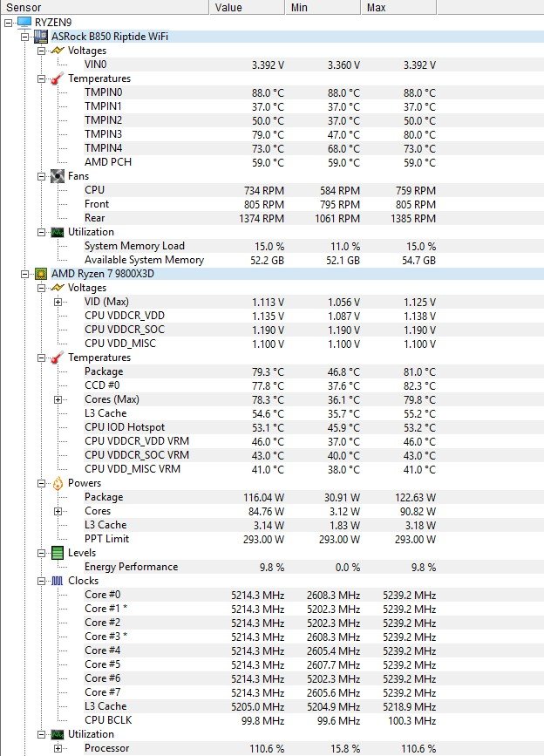Click the motherboard Temperatures thermometer icon
This screenshot has height=756, width=544.
pos(58,78)
